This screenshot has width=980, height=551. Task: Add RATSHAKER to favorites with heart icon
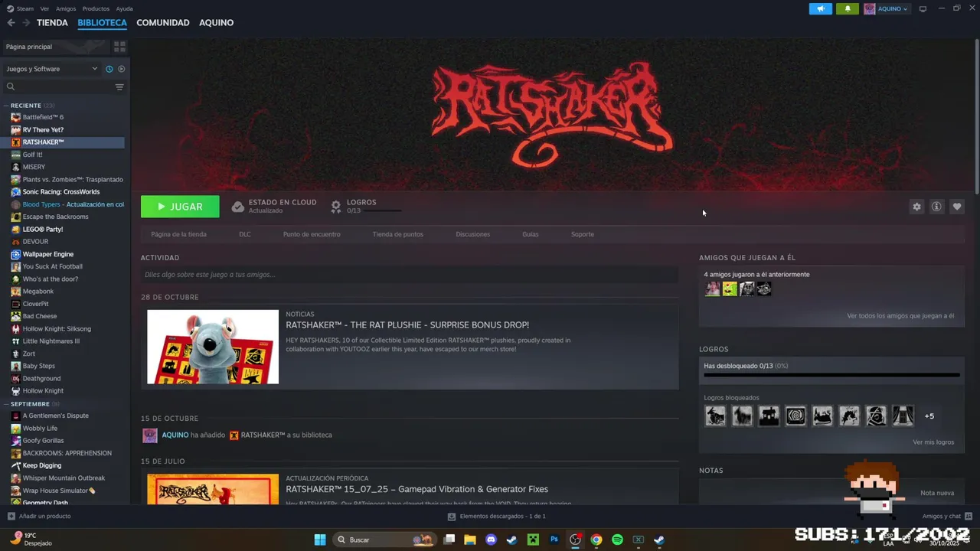point(956,207)
